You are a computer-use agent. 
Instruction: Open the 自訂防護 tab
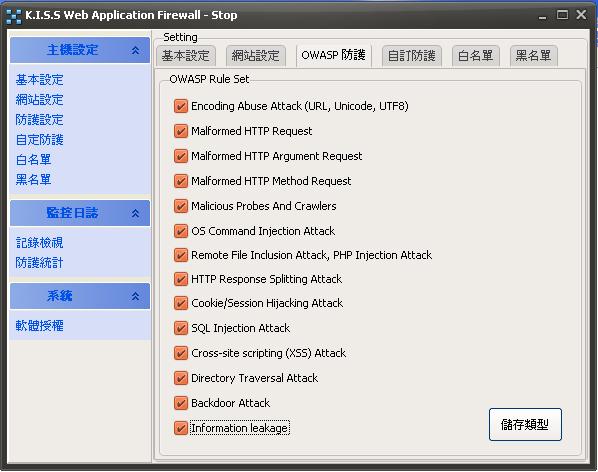point(412,56)
